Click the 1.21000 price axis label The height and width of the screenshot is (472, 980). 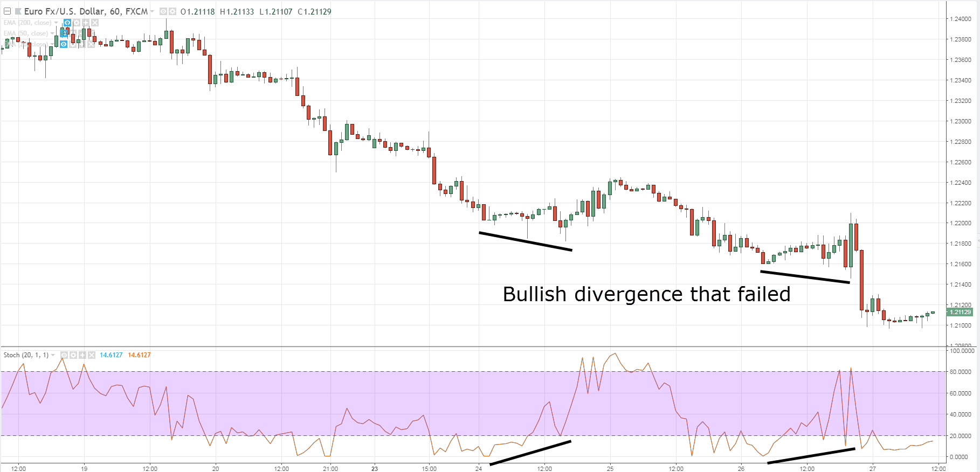tap(961, 325)
